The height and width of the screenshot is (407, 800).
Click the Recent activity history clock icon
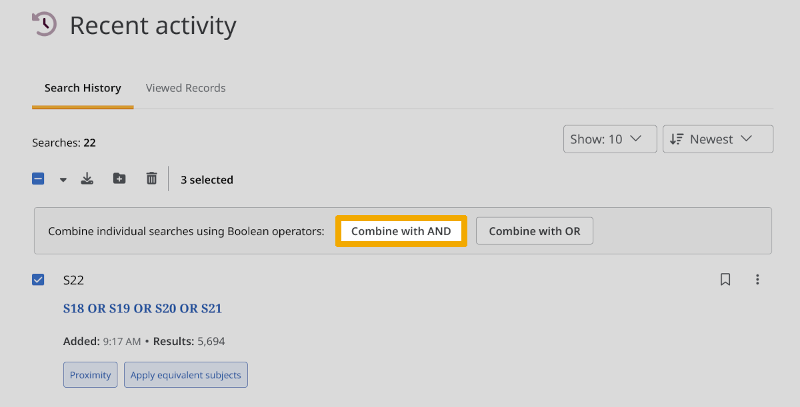tap(44, 24)
